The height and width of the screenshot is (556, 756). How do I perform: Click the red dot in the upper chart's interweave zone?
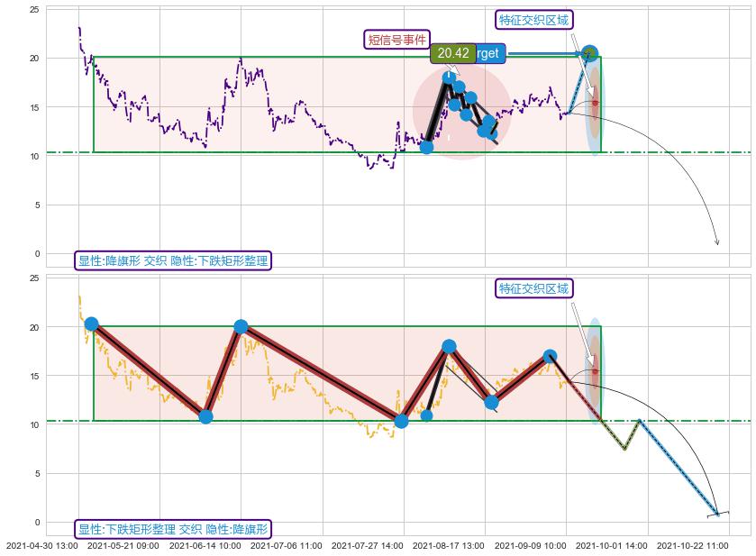coord(595,103)
